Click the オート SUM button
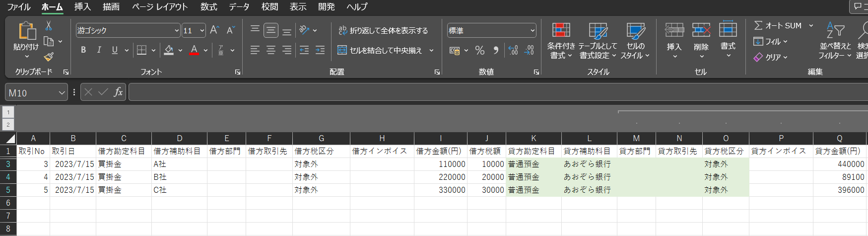 778,26
